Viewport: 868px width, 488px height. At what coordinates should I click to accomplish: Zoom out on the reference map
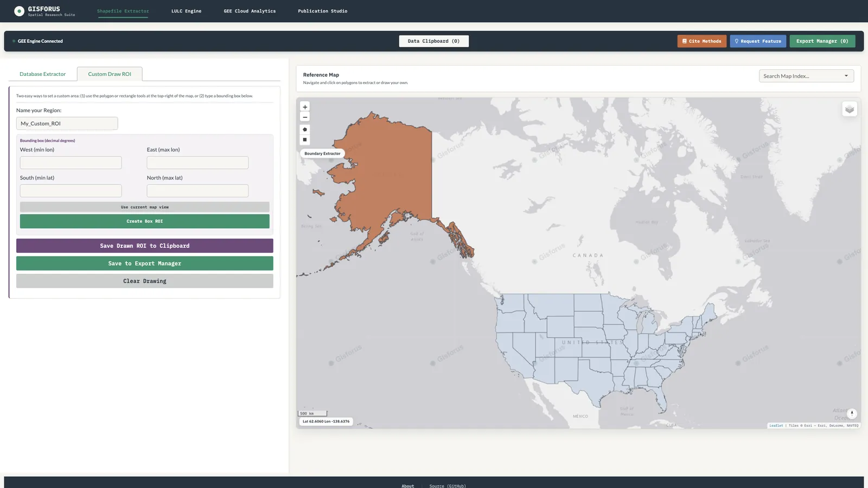click(305, 117)
